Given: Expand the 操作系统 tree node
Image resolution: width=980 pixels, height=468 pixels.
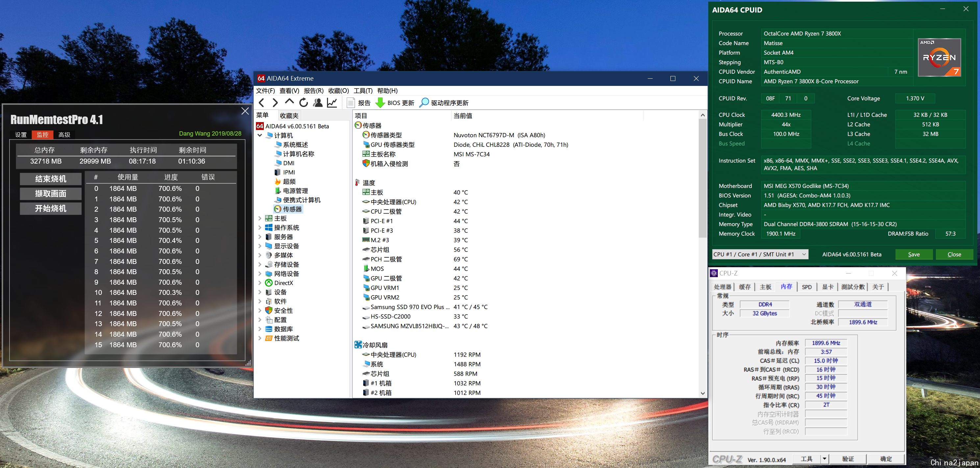Looking at the screenshot, I should (260, 227).
